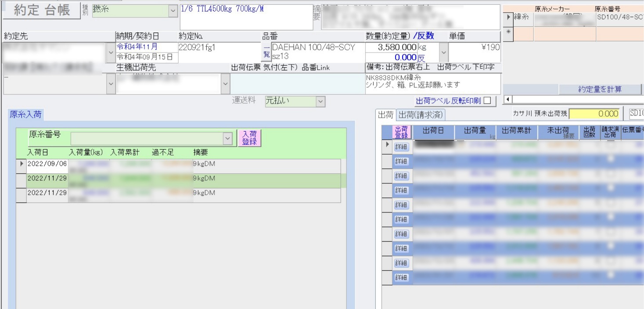Select the 緯糸 row record selector arrow
Screen dimensions: 644x309
pyautogui.click(x=508, y=17)
